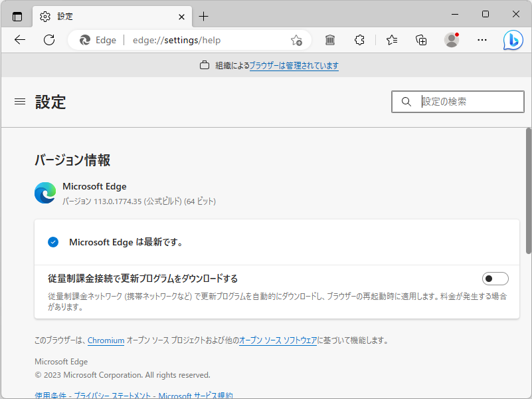Open the Collections icon on the toolbar
The image size is (532, 399).
pyautogui.click(x=420, y=40)
